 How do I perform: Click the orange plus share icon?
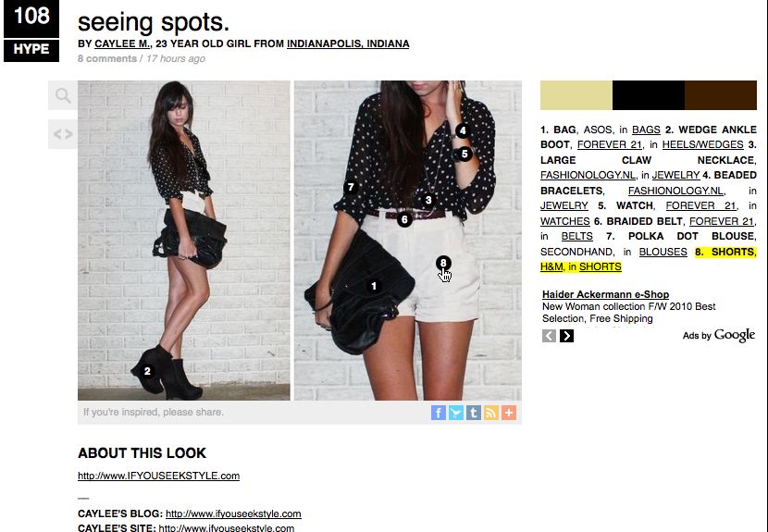click(509, 413)
